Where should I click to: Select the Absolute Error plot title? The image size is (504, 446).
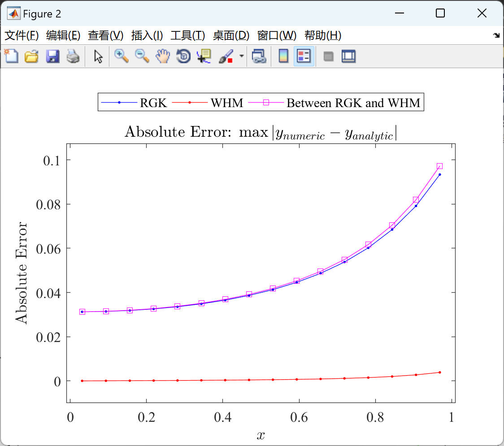tap(261, 132)
